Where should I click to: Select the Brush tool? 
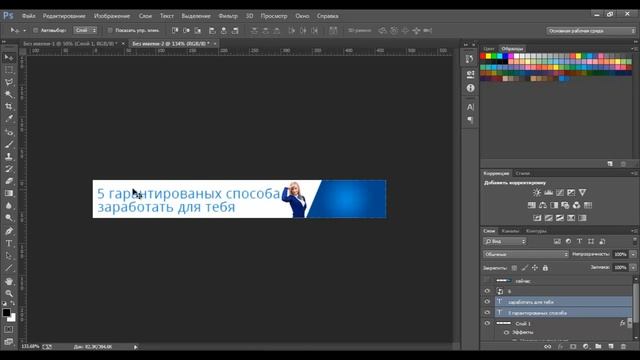[9, 144]
